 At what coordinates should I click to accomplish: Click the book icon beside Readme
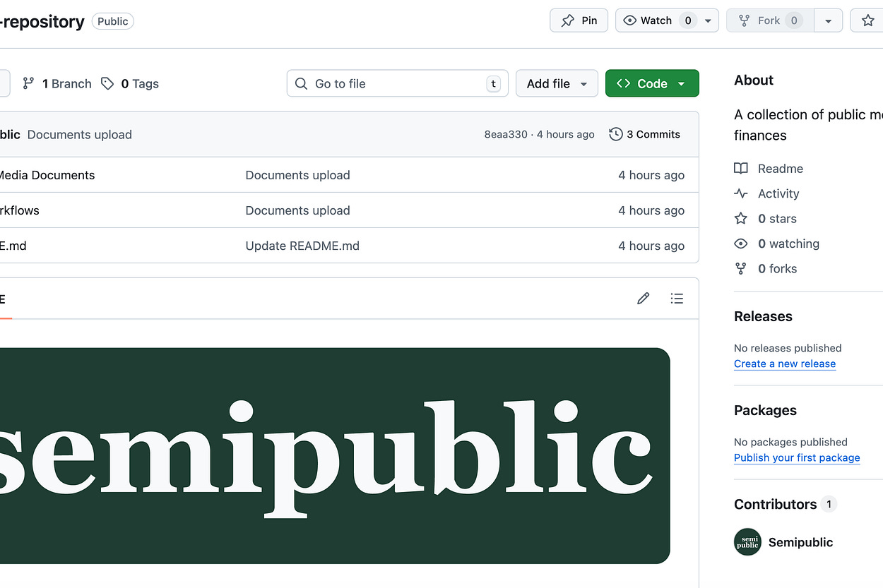(740, 168)
